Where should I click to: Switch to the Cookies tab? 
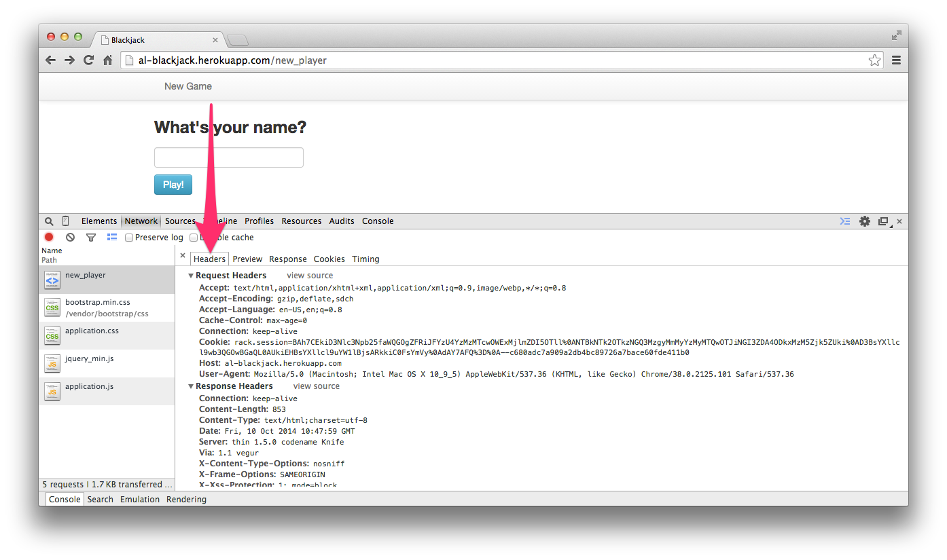329,259
